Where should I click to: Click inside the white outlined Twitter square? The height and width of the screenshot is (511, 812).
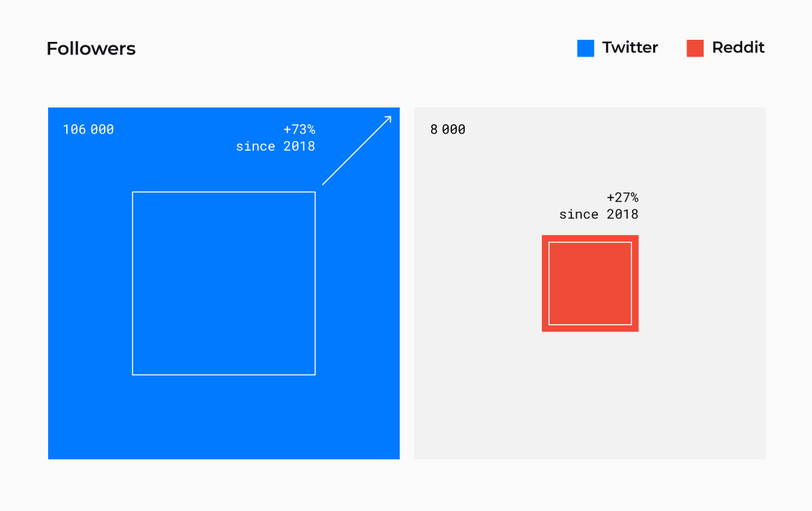(224, 283)
